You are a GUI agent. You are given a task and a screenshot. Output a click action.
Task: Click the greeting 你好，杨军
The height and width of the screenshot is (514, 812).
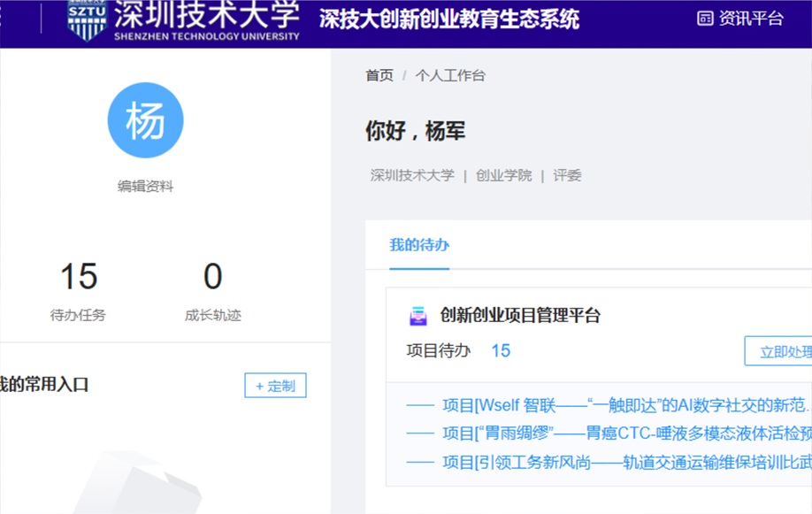pyautogui.click(x=414, y=130)
